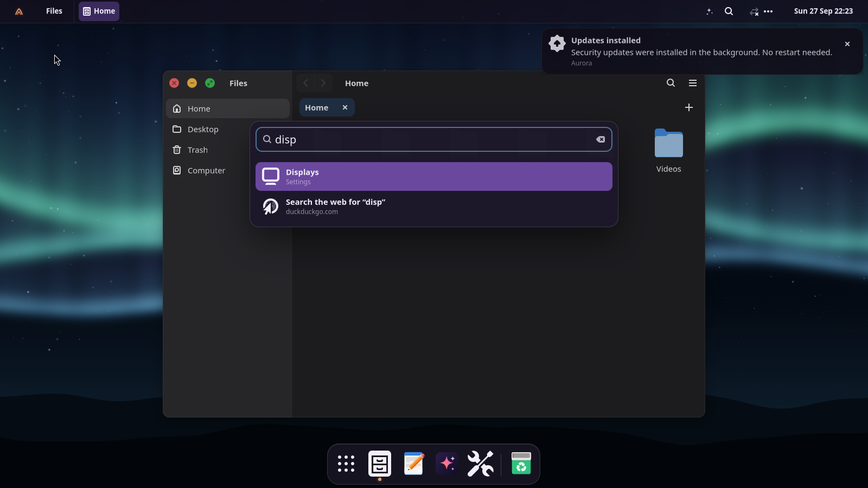Click the back arrow in Files toolbar
The height and width of the screenshot is (488, 868).
pyautogui.click(x=305, y=83)
